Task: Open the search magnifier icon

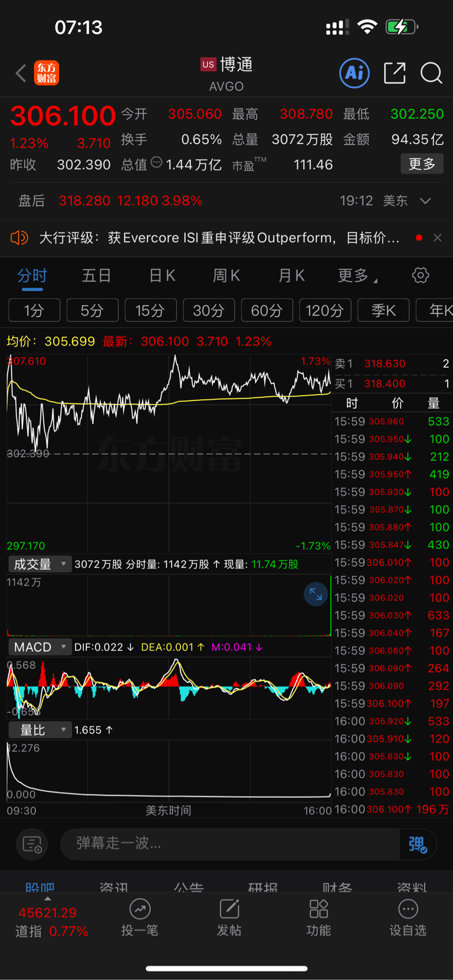Action: tap(431, 73)
